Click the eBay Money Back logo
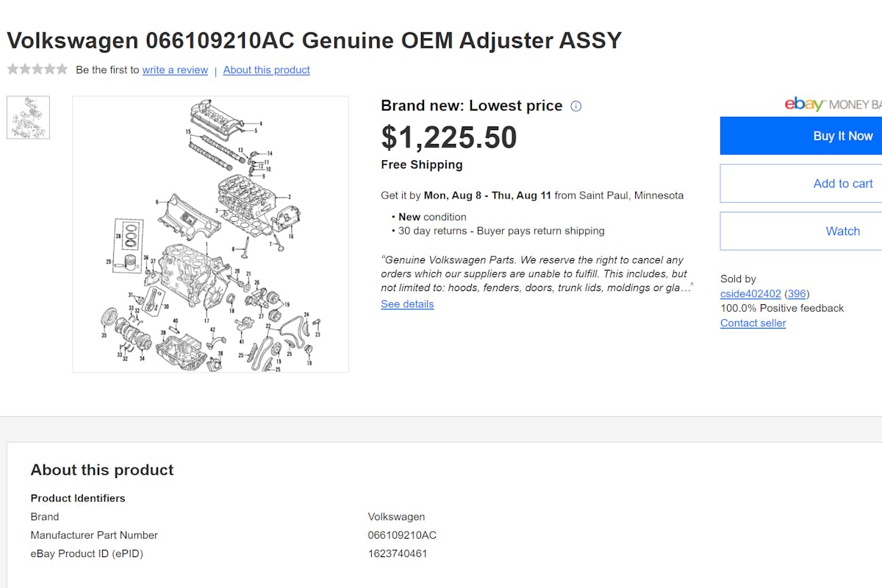Image resolution: width=882 pixels, height=588 pixels. pos(832,104)
